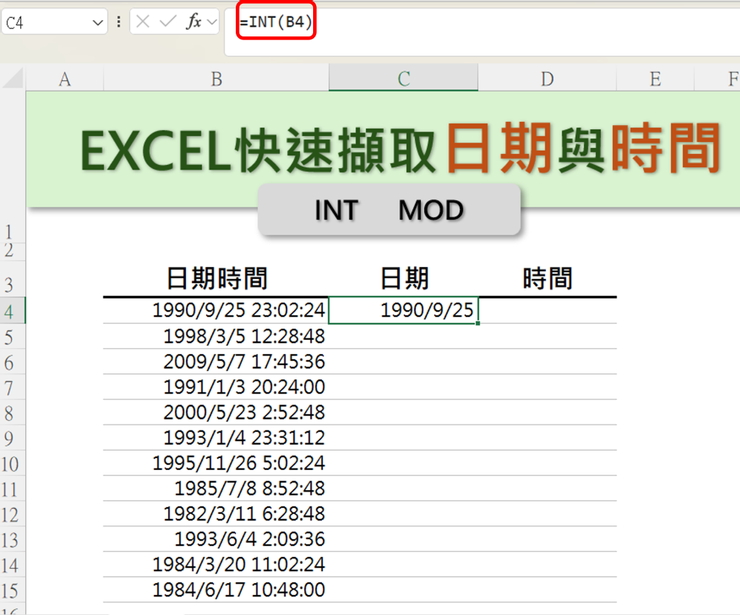
Task: Select cell 1993/1/4 23:31:12
Action: [216, 438]
